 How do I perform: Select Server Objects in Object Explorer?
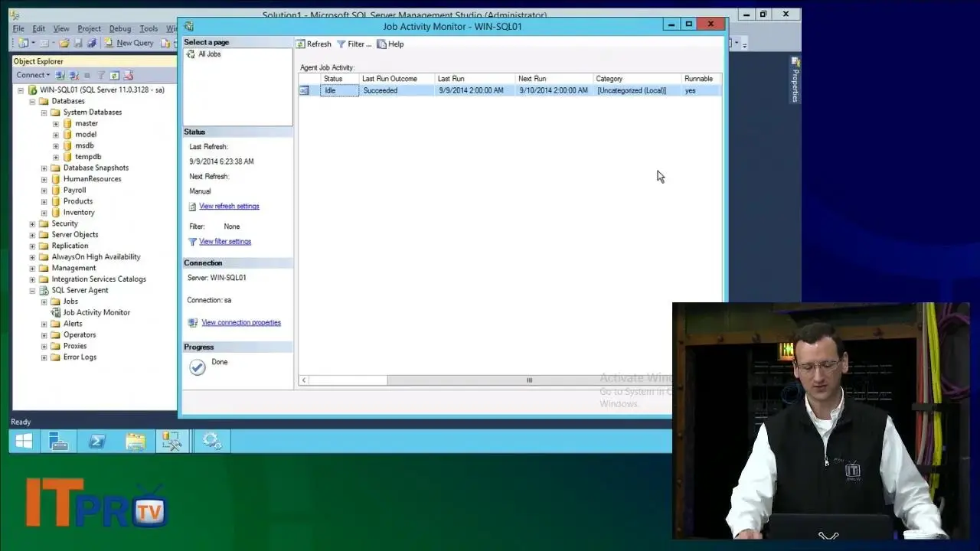point(74,235)
